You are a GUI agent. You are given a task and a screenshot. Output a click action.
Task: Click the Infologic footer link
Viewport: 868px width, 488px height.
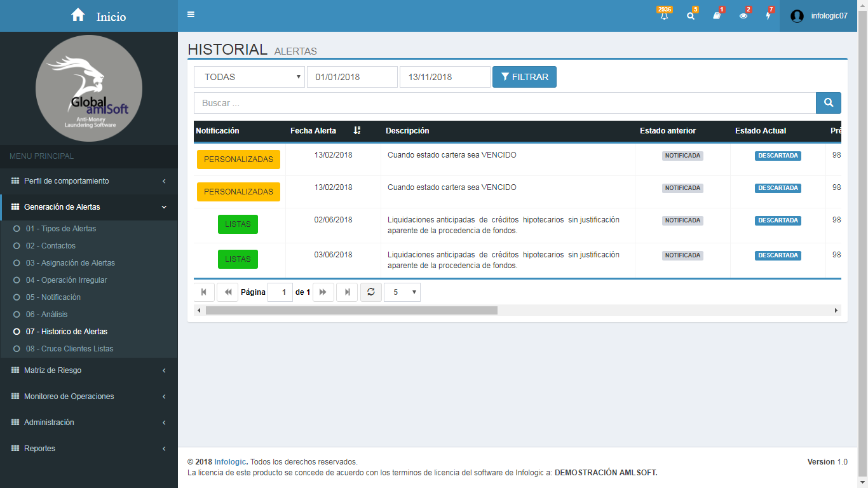230,462
